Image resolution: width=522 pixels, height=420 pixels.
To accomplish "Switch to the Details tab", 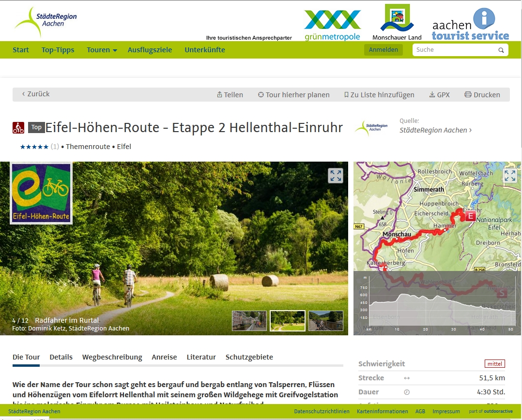I will (x=61, y=357).
